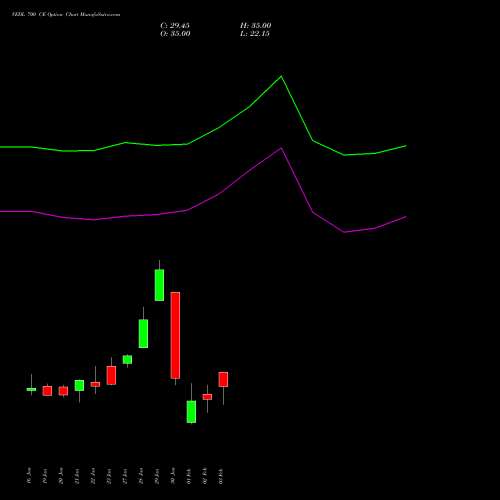The image size is (500, 500).
Task: Click the 20 Jan date label
Action: point(61,476)
